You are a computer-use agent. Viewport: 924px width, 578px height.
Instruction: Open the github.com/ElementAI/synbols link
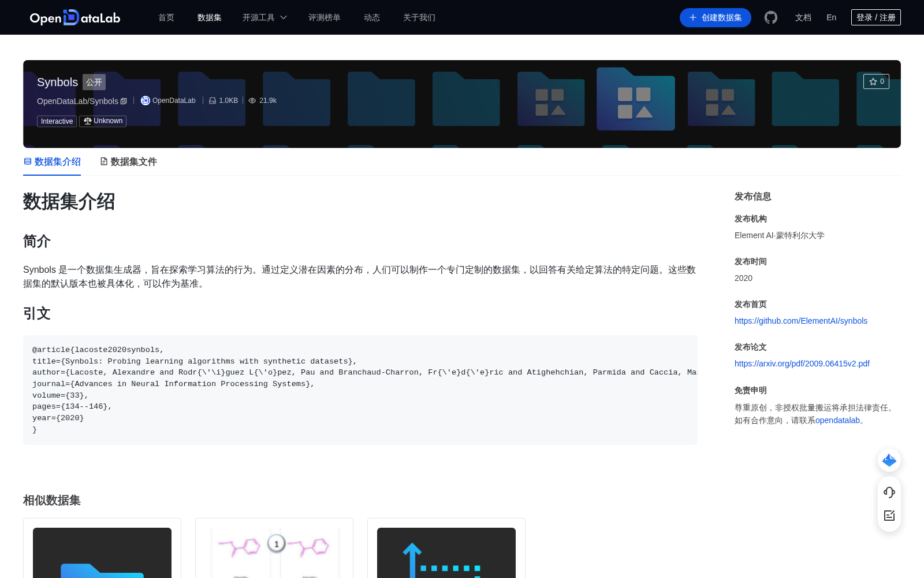tap(801, 321)
